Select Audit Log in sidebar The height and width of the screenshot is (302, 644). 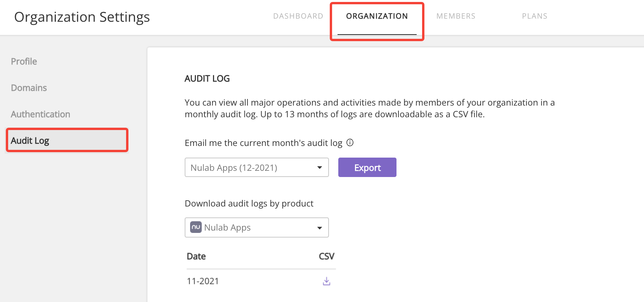click(67, 140)
